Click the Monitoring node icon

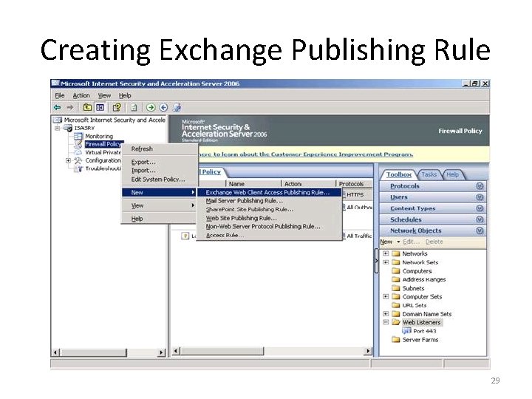coord(78,136)
